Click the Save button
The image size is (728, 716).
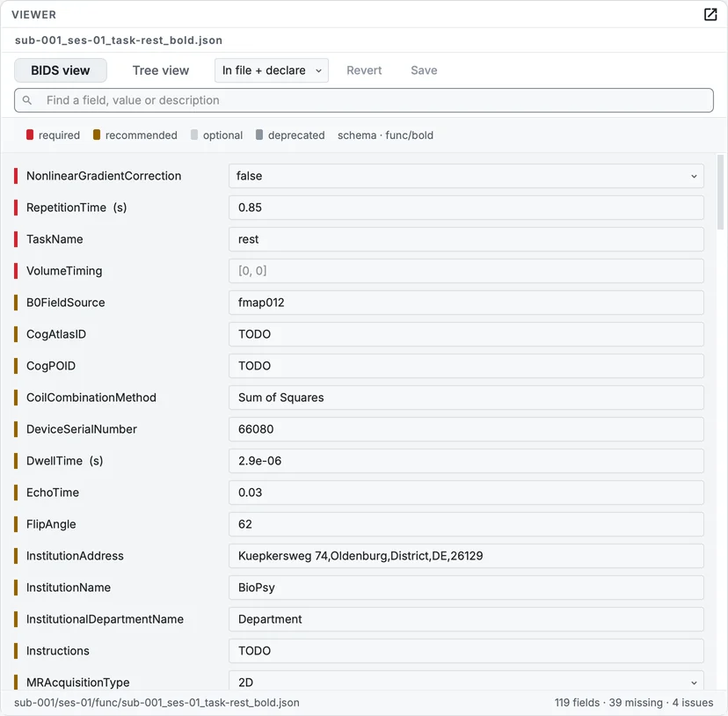(x=424, y=70)
